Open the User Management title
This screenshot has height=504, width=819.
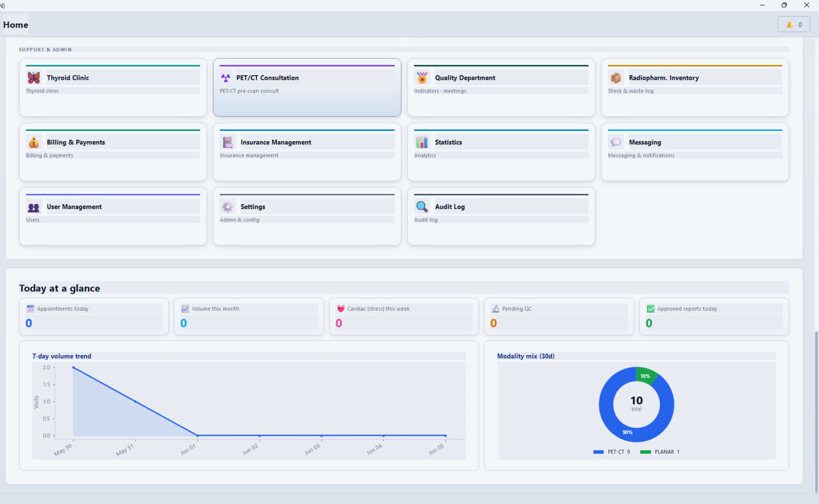click(x=74, y=207)
